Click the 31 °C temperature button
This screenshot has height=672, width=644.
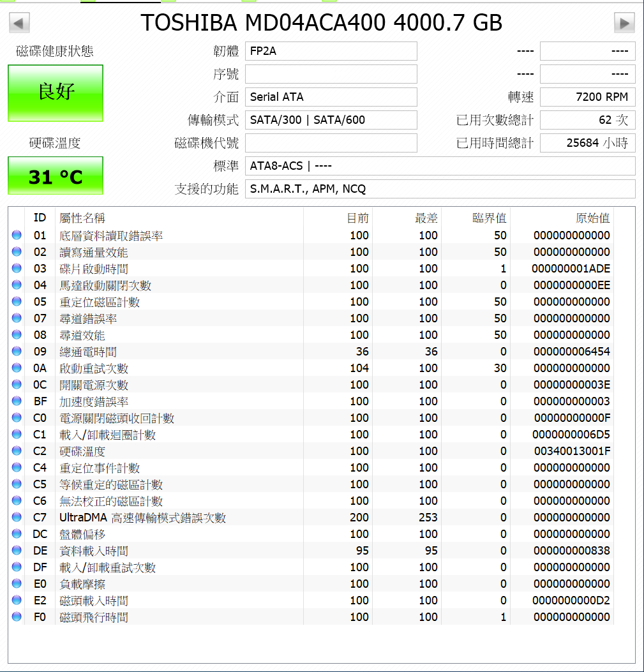tap(56, 175)
